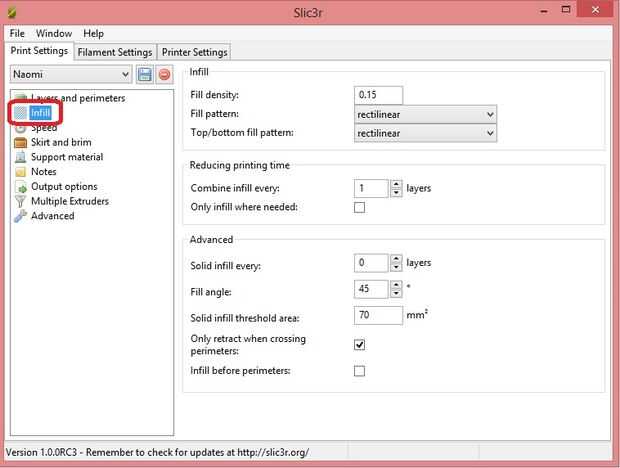Click the Slic3r app icon in title bar

click(x=12, y=13)
